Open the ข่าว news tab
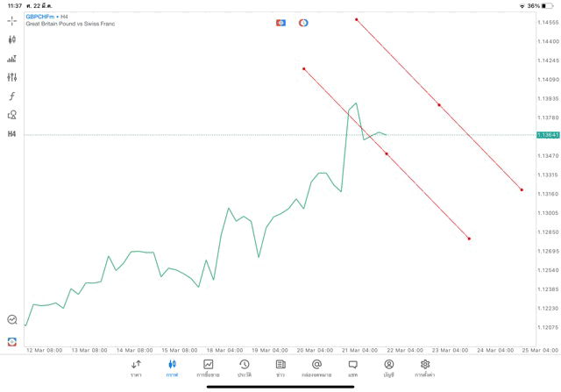Screen dimensions: 561x392 click(x=280, y=368)
